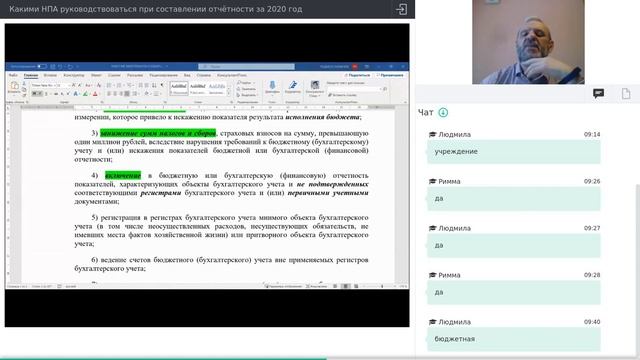This screenshot has height=360, width=640.
Task: Click the Replace button in editing group
Action: coord(246,89)
